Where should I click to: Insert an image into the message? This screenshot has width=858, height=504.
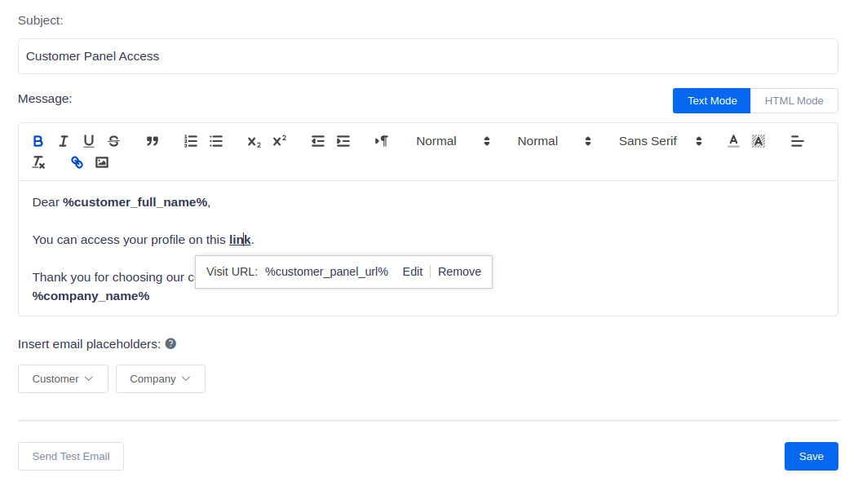[102, 162]
